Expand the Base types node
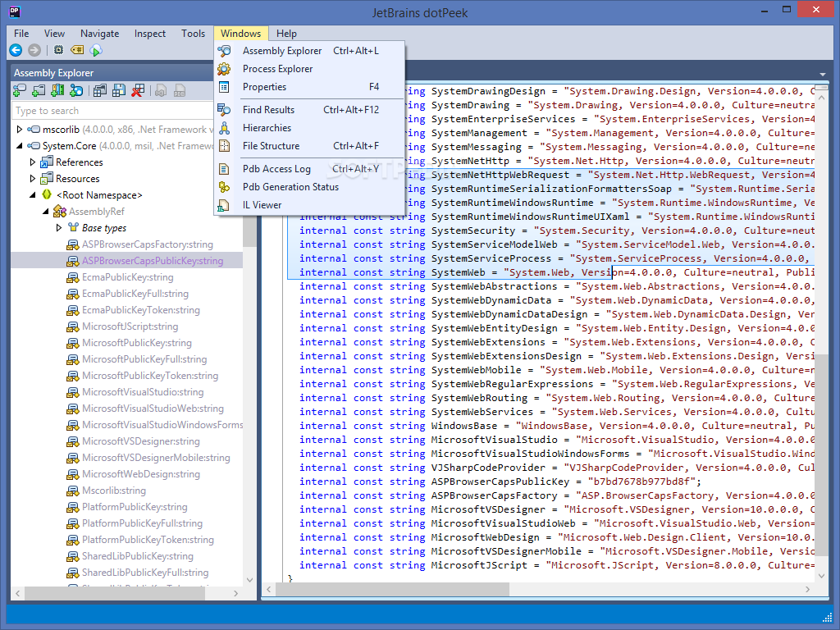Viewport: 840px width, 630px height. pyautogui.click(x=59, y=228)
